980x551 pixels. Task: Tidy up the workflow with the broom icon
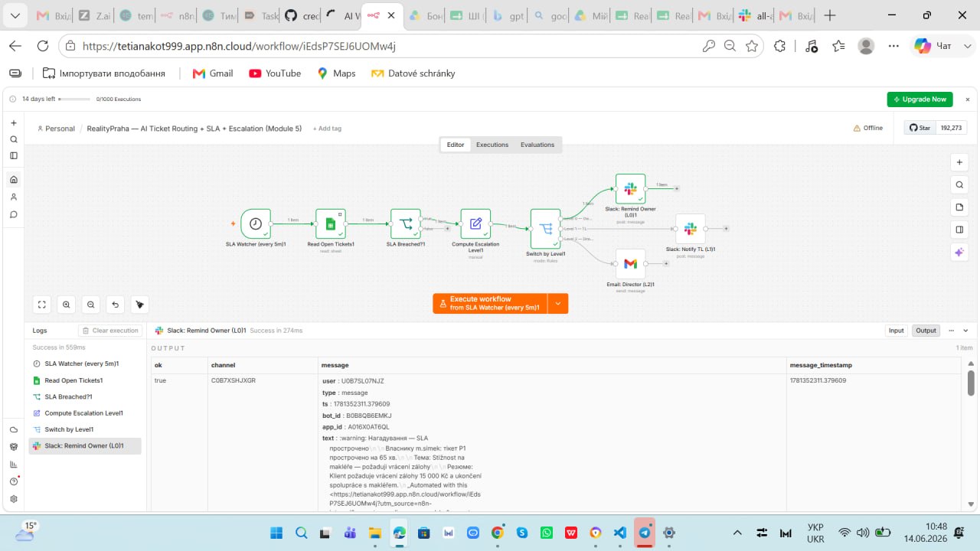(139, 305)
